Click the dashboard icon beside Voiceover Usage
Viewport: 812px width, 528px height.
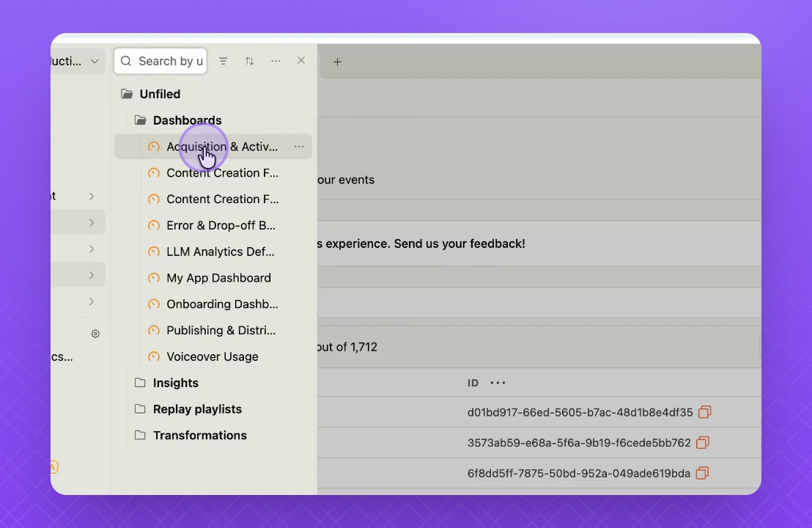coord(154,357)
